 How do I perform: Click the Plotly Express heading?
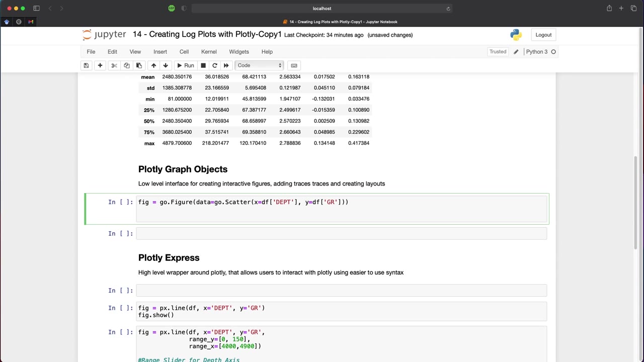[169, 257]
